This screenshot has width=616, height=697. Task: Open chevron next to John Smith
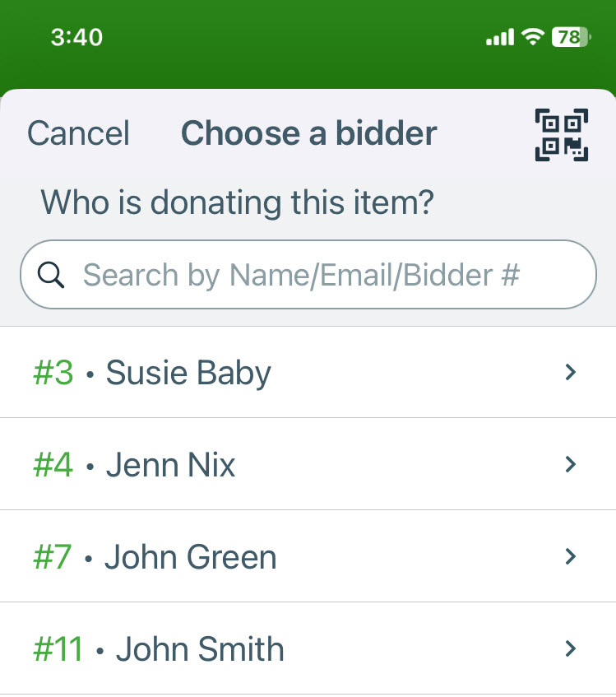click(571, 649)
